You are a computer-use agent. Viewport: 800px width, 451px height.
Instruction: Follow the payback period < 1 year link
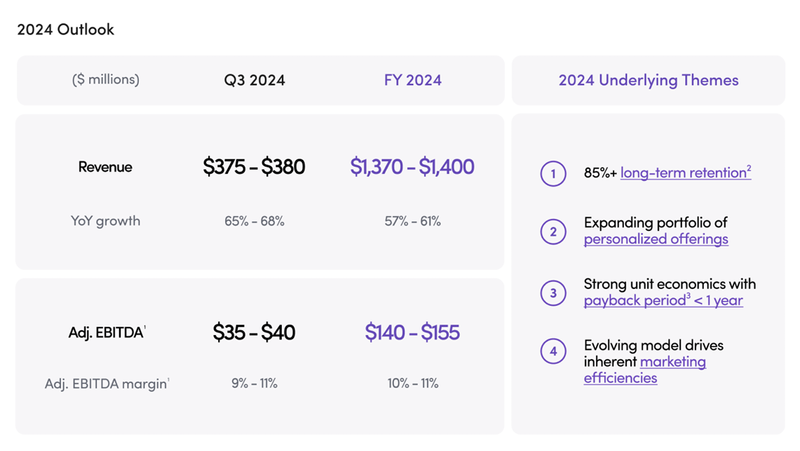coord(663,301)
